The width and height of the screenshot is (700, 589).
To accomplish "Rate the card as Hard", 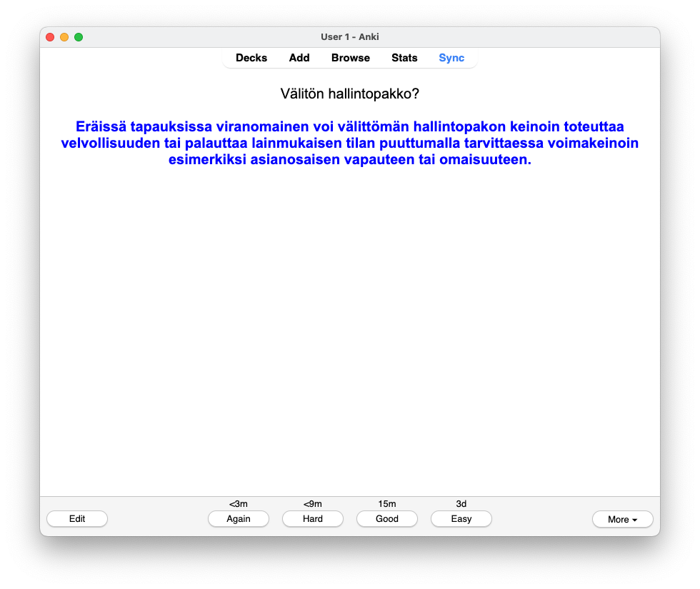I will tap(313, 519).
